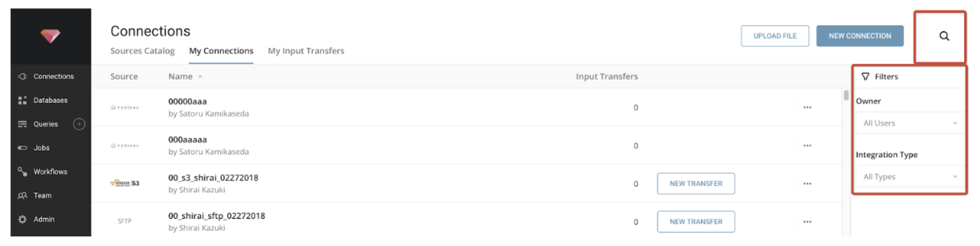Click the search magnifier icon
The width and height of the screenshot is (980, 246).
(944, 36)
